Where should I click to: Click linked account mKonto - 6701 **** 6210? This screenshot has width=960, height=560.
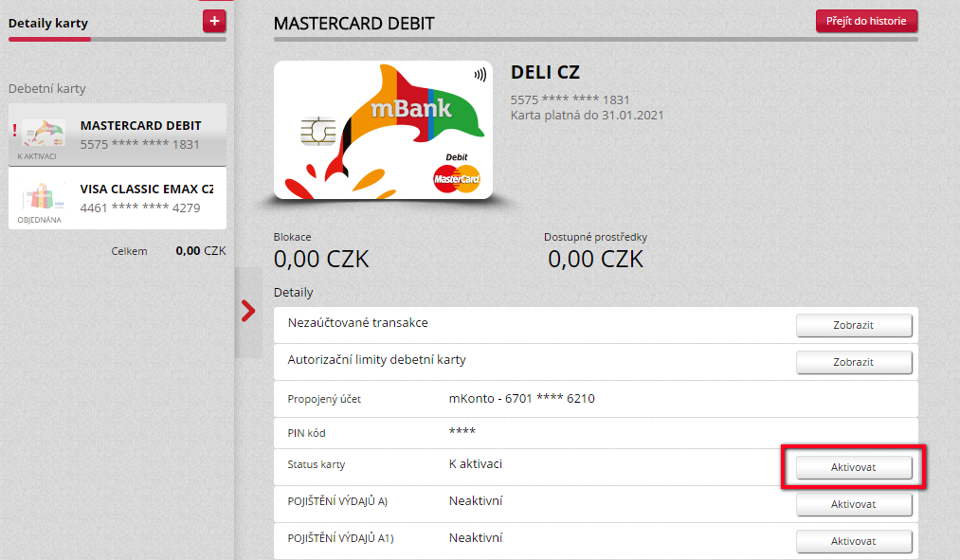(x=521, y=398)
